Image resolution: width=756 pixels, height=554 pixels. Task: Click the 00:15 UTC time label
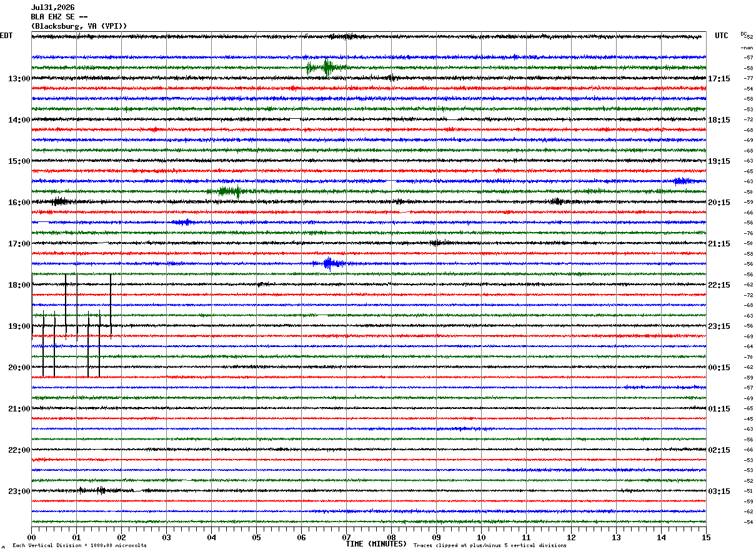tap(719, 368)
